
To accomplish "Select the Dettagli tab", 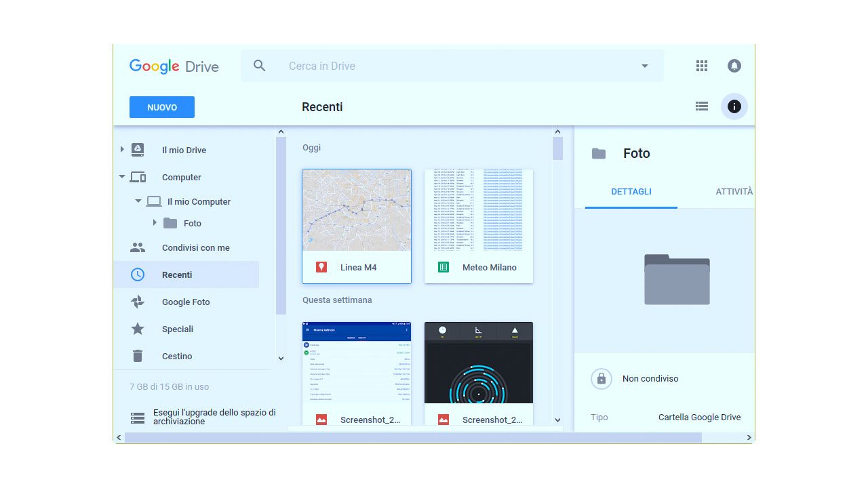I will pyautogui.click(x=631, y=192).
